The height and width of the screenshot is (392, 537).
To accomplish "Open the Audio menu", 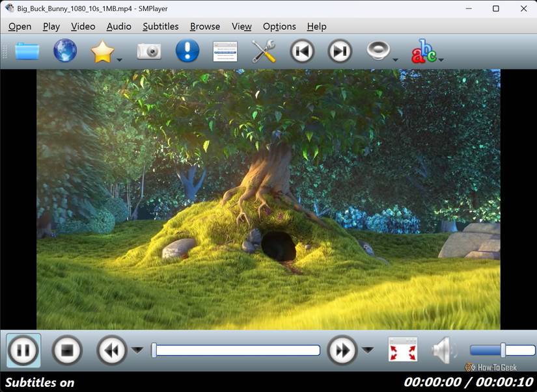I will tap(119, 27).
